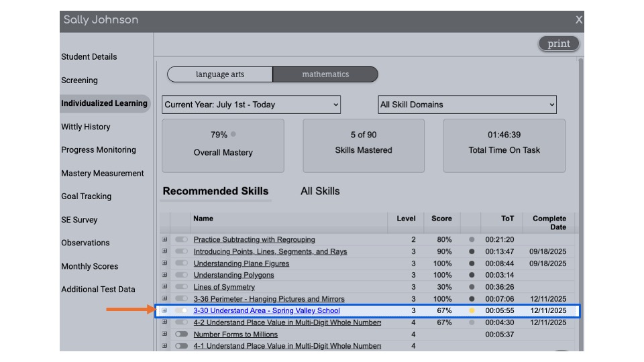The image size is (644, 362).
Task: Open Observations section
Action: [85, 243]
